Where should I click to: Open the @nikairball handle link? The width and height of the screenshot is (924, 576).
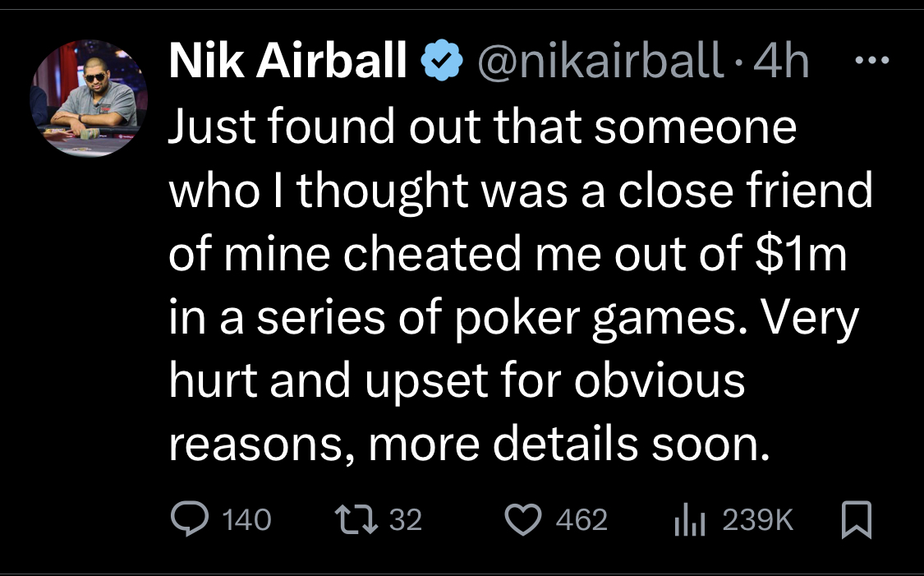click(x=600, y=60)
